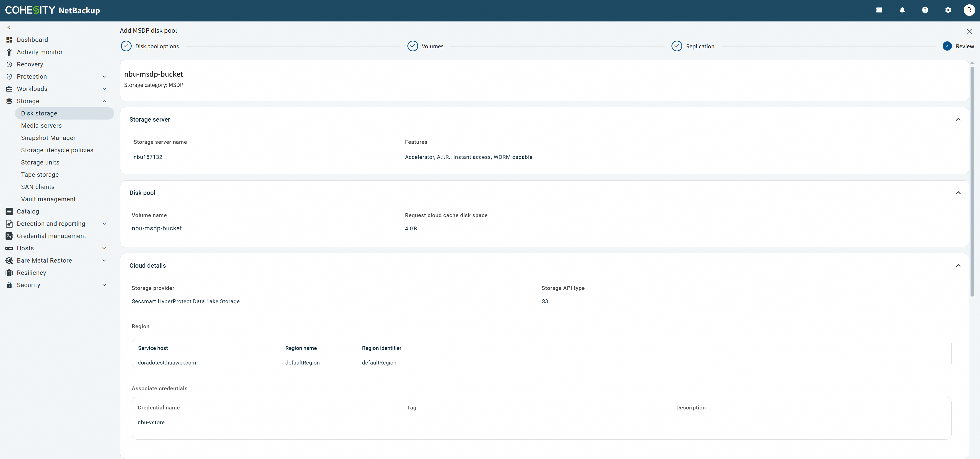Open Catalog label in sidebar

(x=28, y=211)
